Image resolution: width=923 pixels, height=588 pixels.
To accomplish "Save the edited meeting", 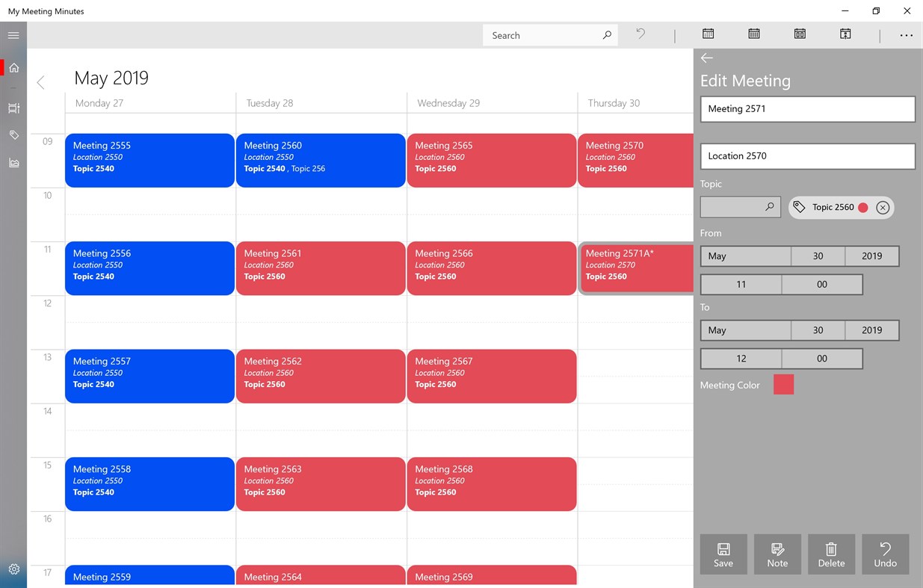I will pos(723,554).
